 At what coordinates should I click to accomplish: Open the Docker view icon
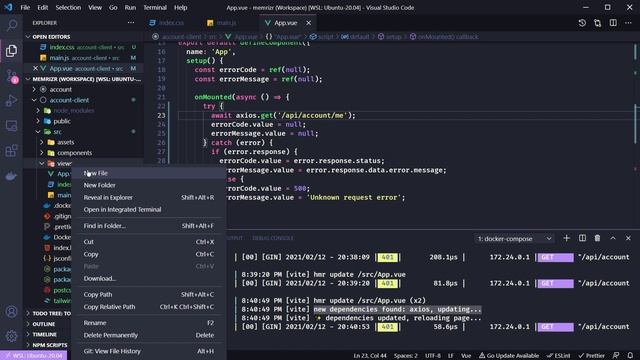[x=11, y=176]
